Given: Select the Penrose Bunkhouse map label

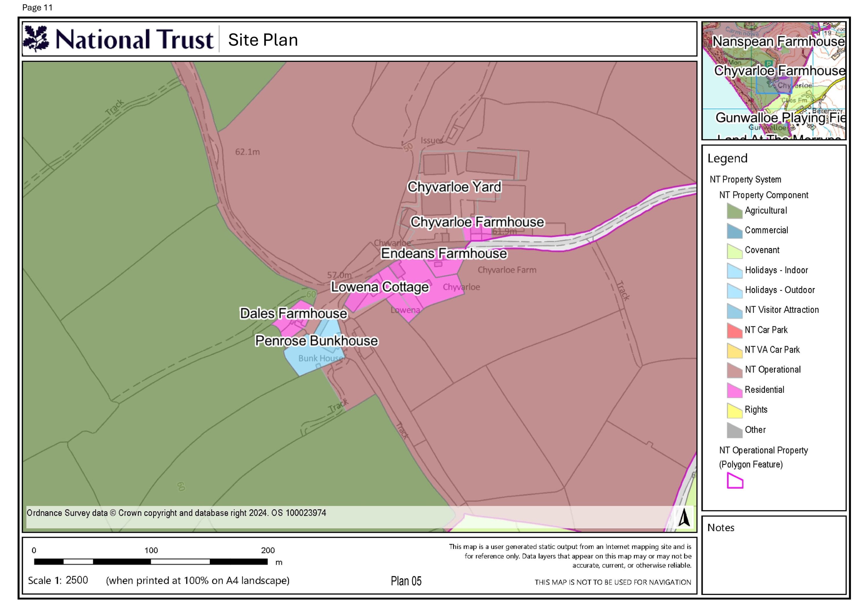Looking at the screenshot, I should [317, 341].
